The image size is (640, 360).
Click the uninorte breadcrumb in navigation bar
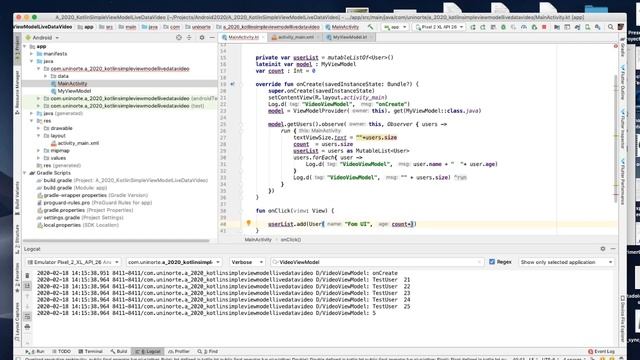pos(198,27)
